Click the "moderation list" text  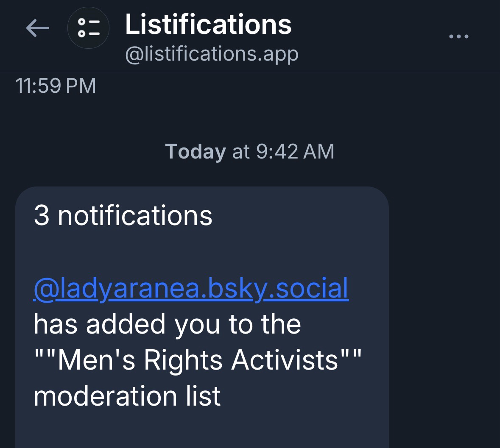point(127,396)
